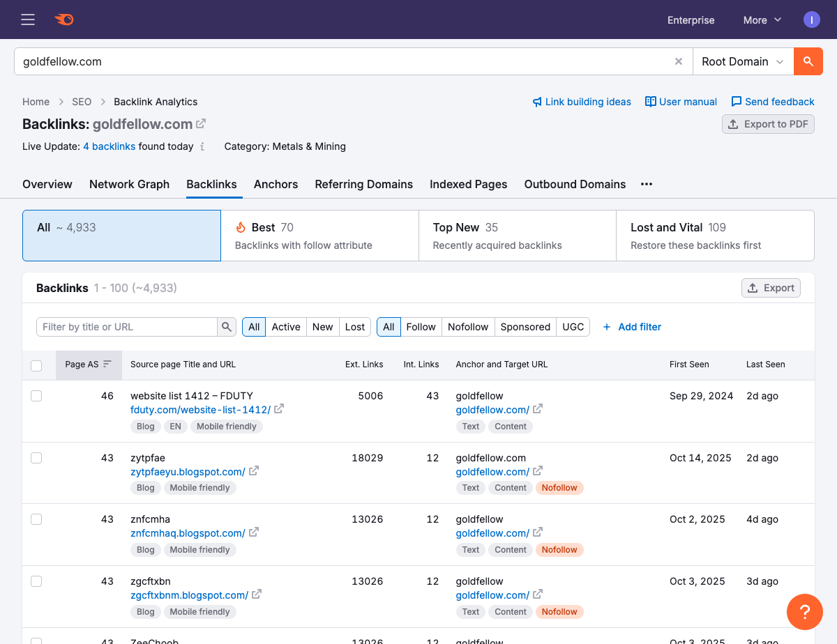837x644 pixels.
Task: Click the Live Update info icon
Action: click(x=202, y=146)
